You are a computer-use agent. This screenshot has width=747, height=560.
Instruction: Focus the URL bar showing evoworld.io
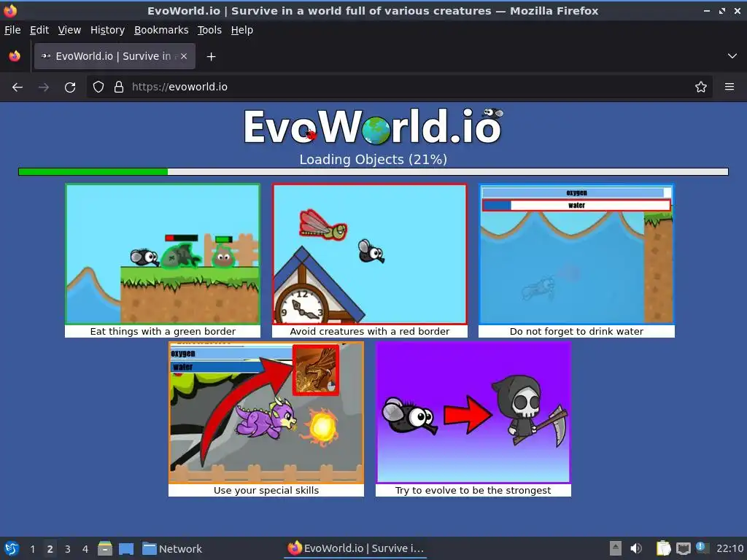[x=400, y=87]
